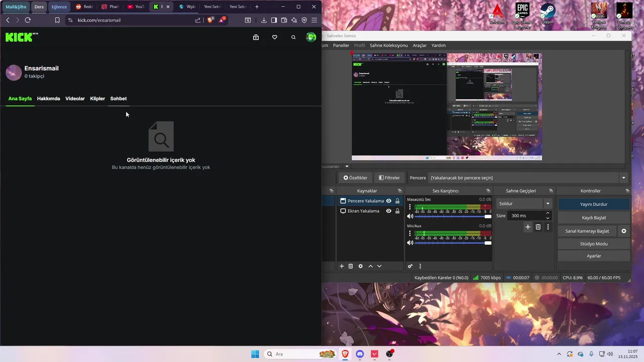Add a scene transition with plus icon

pos(528,227)
